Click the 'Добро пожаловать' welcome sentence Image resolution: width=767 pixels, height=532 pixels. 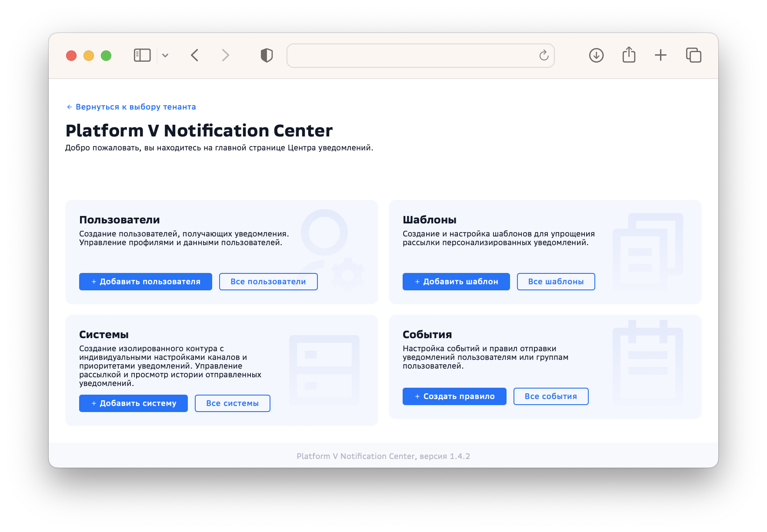click(219, 148)
